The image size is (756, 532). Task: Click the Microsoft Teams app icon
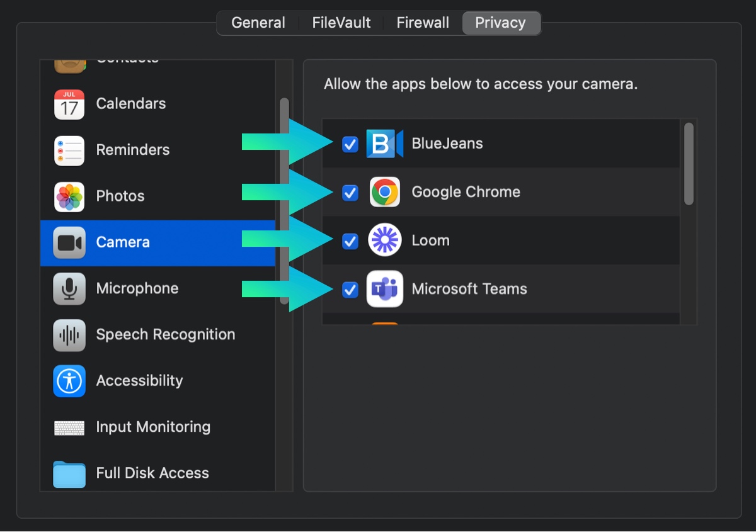point(385,290)
